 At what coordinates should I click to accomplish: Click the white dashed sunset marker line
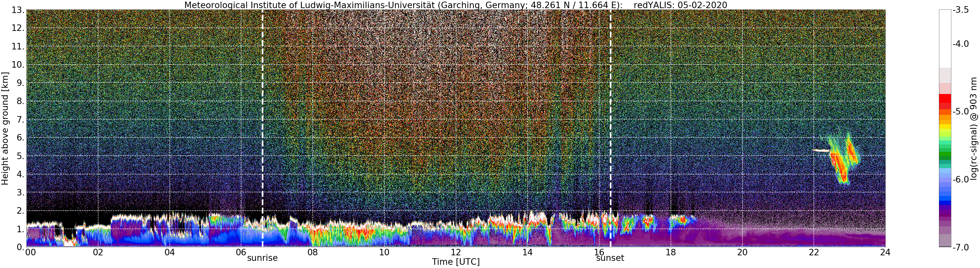coord(610,128)
